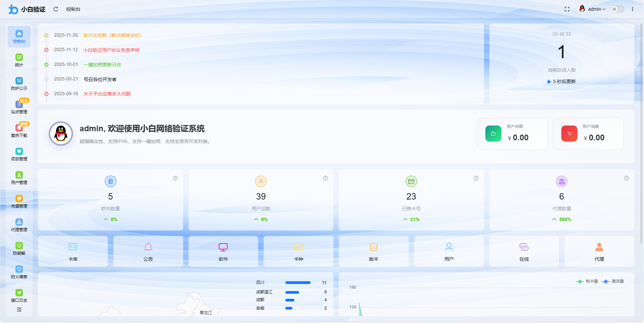Viewport: 644px width, 323px height.
Task: Open the 官方交流群（解决疑难杂症） announcement
Action: (x=112, y=35)
